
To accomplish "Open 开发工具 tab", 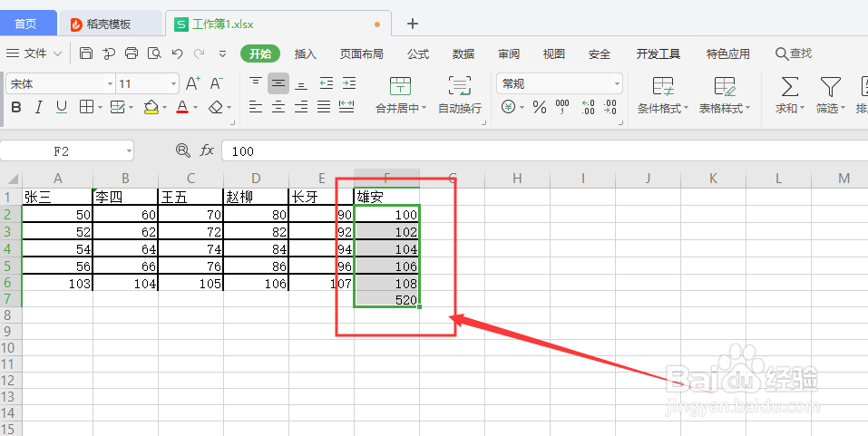I will coord(658,53).
